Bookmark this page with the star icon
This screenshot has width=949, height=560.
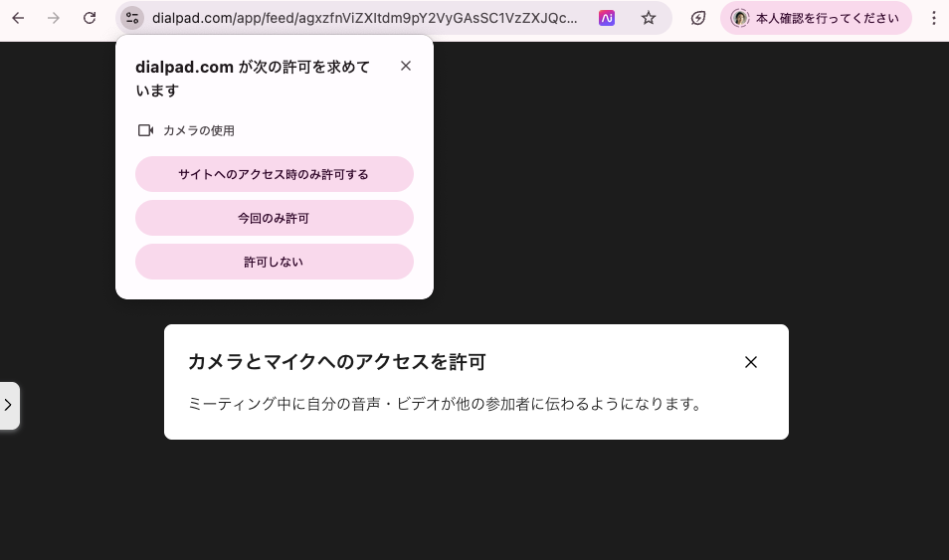pos(649,18)
